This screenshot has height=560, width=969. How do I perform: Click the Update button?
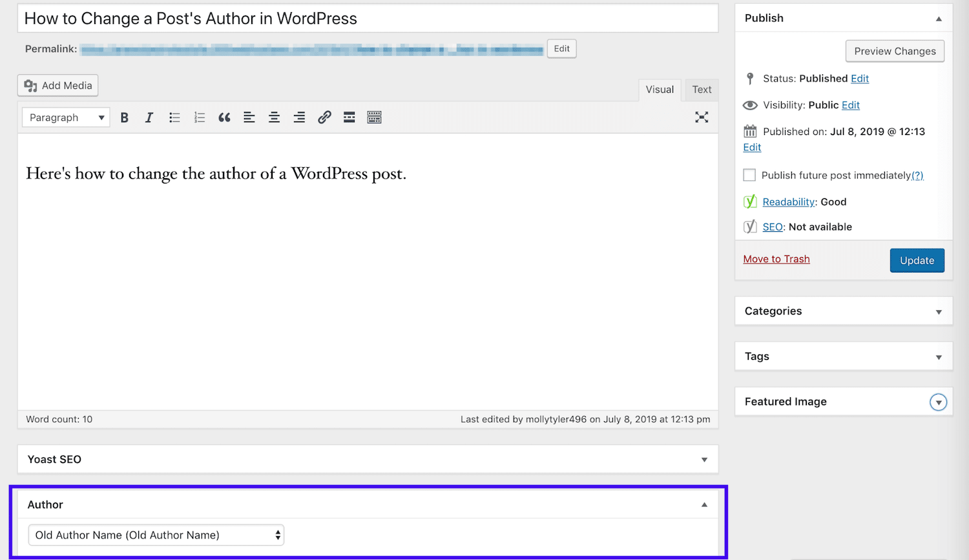point(917,260)
